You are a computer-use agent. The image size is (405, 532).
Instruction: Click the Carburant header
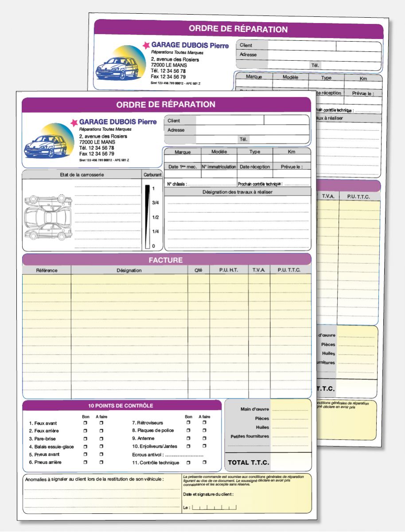[x=152, y=175]
